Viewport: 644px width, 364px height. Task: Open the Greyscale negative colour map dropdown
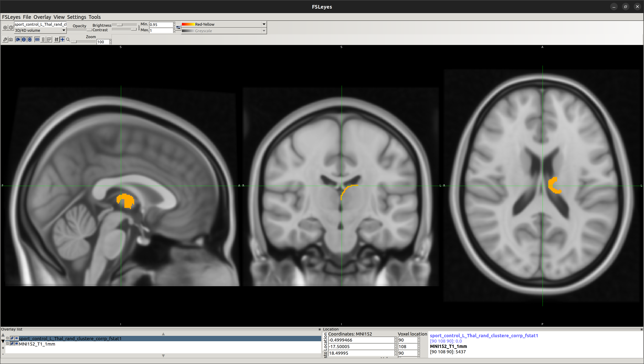coord(264,31)
